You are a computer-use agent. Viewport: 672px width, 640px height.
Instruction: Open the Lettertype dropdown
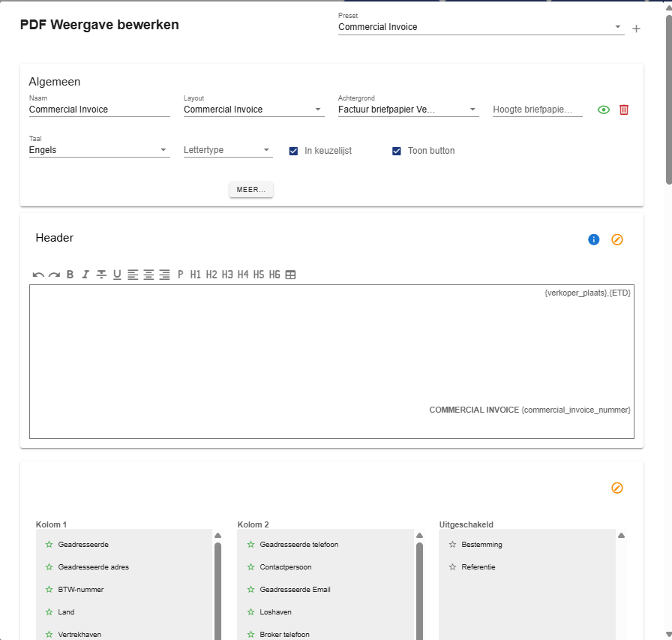[227, 150]
